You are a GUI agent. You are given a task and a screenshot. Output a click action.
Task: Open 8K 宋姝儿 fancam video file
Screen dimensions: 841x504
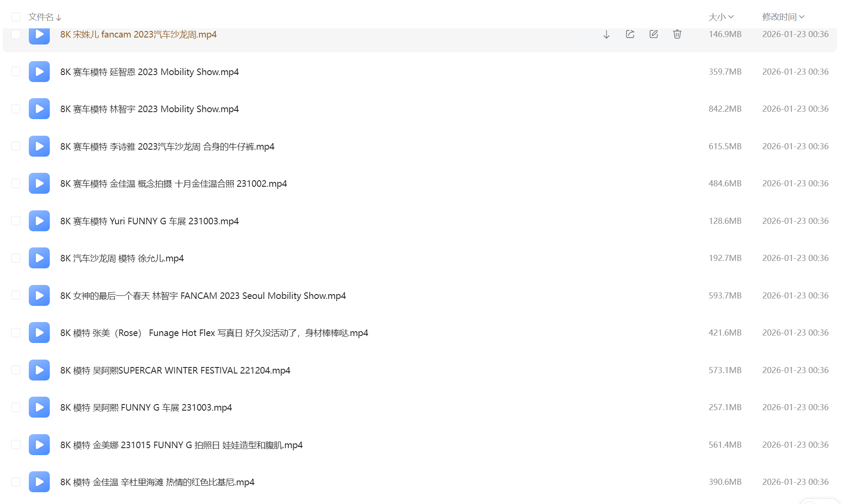138,34
